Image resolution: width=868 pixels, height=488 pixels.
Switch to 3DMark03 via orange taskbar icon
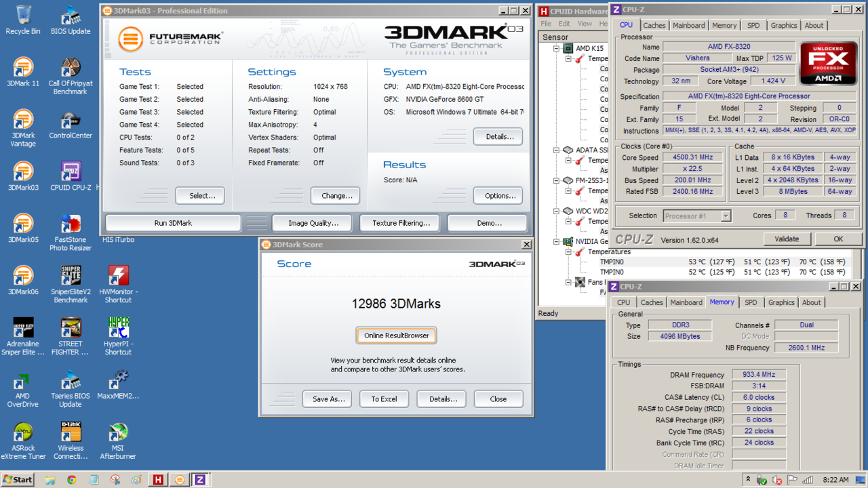179,479
